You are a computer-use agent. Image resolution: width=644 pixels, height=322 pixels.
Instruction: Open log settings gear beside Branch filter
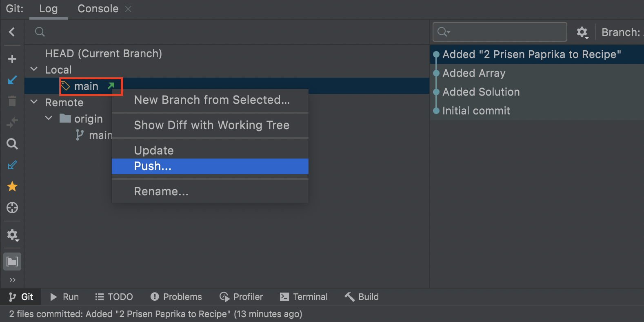pos(582,32)
